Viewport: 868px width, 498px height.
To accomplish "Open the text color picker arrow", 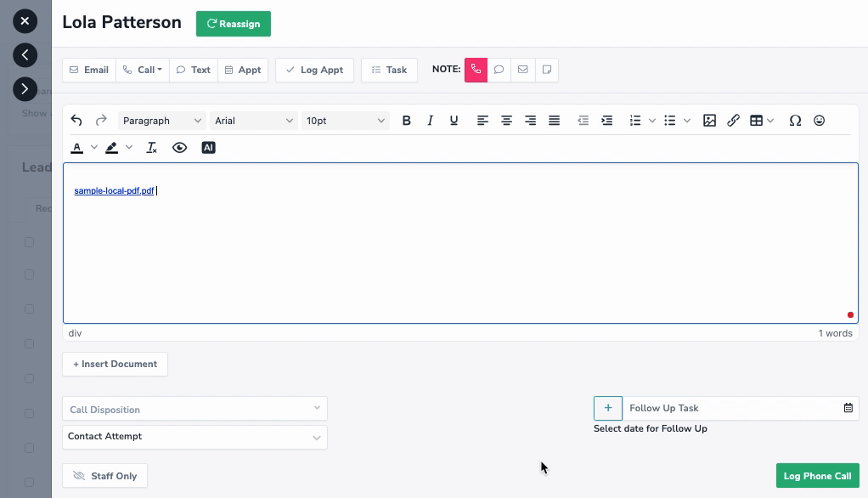I will pos(94,148).
